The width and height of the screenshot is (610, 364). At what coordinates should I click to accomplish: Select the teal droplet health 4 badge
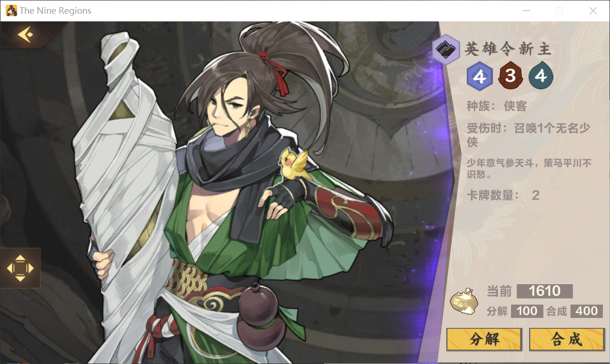pos(541,76)
